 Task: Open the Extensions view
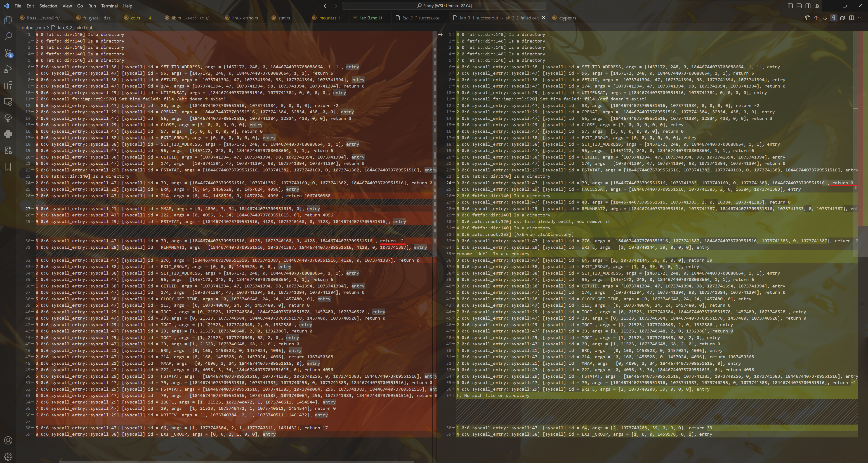pyautogui.click(x=8, y=85)
